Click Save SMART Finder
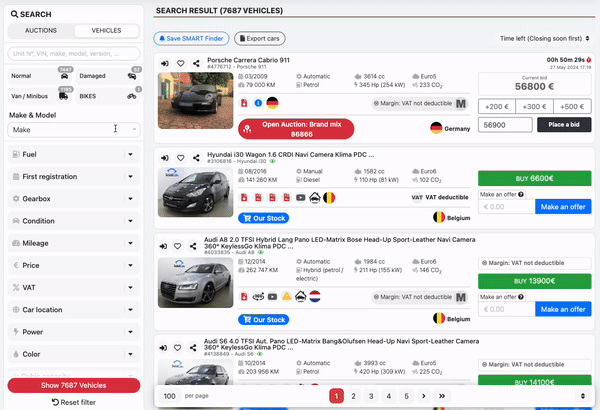 [x=191, y=38]
